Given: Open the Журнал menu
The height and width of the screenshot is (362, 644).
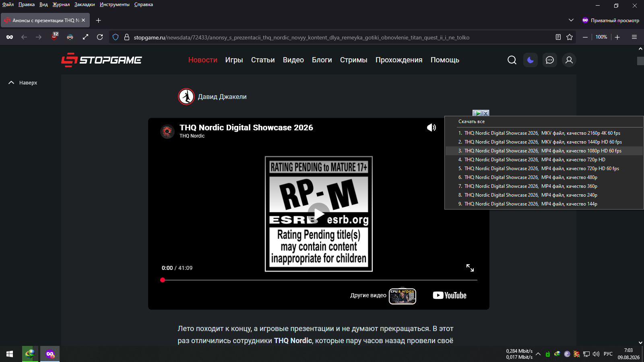Looking at the screenshot, I should click(61, 4).
